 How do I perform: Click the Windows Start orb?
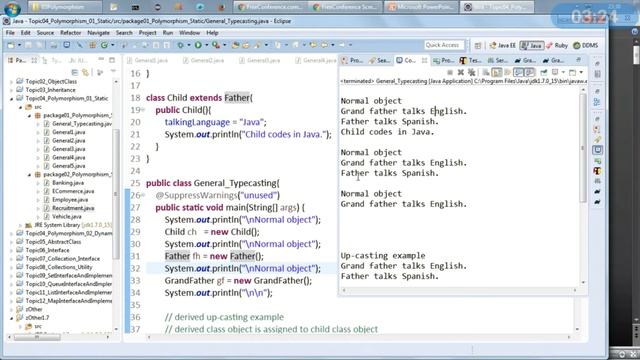pos(12,8)
